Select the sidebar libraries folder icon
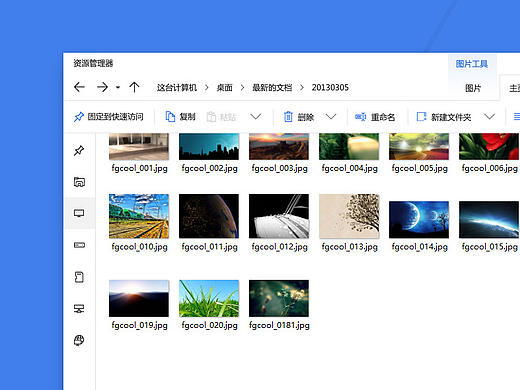Image resolution: width=520 pixels, height=390 pixels. [x=79, y=182]
